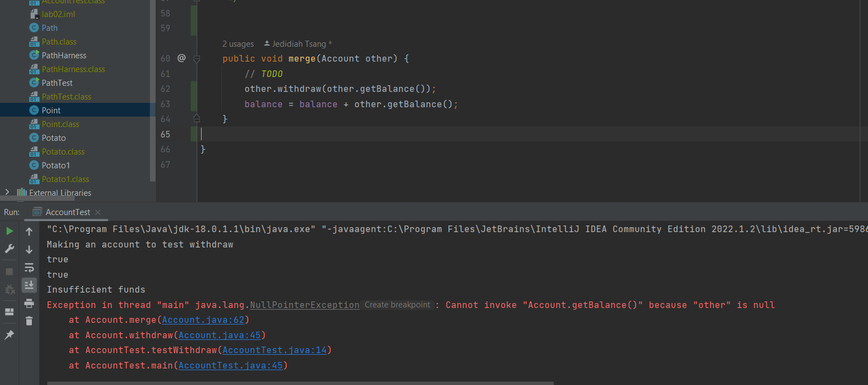Image resolution: width=868 pixels, height=385 pixels.
Task: Open run configuration wrench settings
Action: (x=9, y=249)
